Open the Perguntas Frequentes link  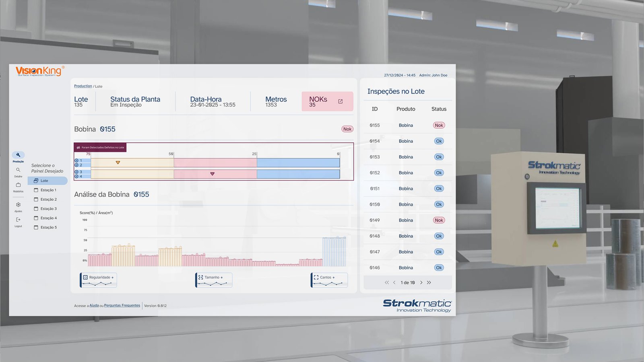pos(122,305)
